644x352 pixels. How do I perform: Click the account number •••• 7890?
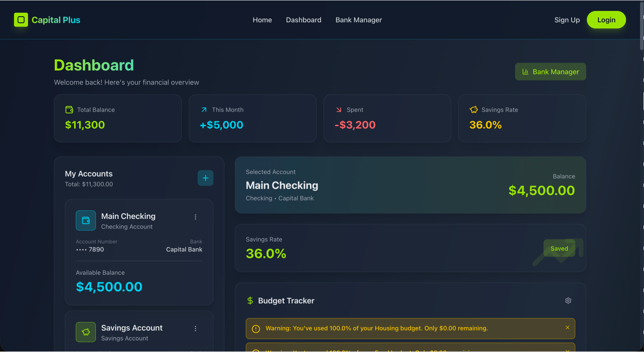90,250
